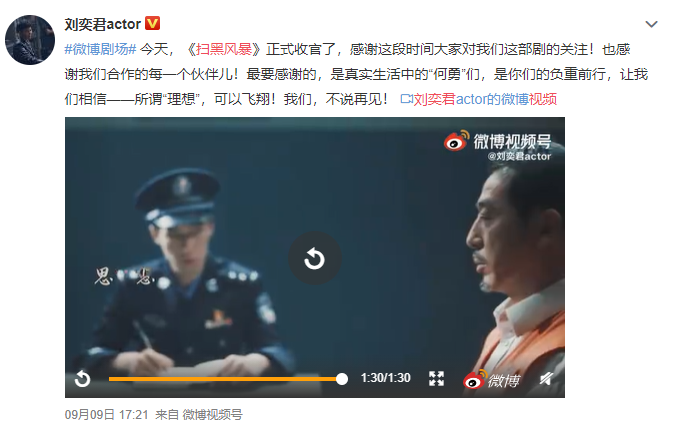Image resolution: width=675 pixels, height=439 pixels.
Task: Click the large replay icon in video center
Action: point(315,258)
